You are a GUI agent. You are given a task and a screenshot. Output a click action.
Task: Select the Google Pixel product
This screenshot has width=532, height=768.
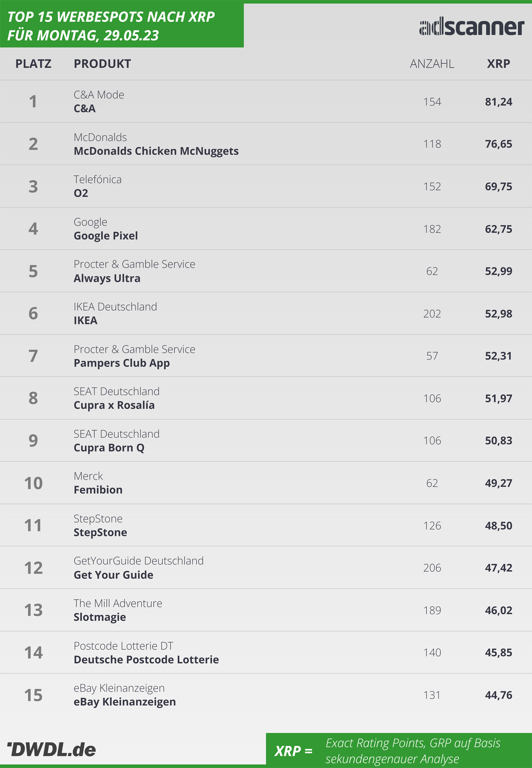click(x=106, y=236)
